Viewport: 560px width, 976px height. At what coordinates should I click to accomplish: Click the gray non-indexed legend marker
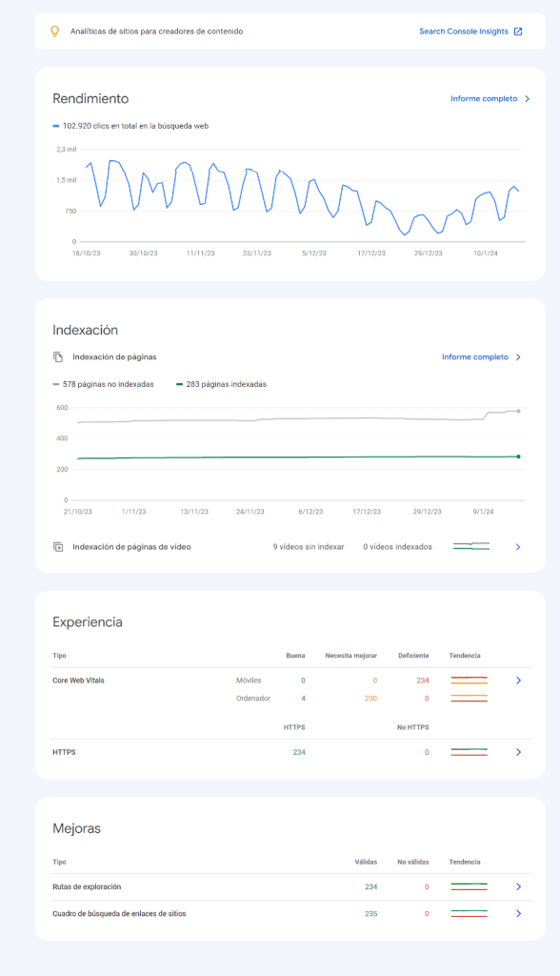(x=56, y=384)
